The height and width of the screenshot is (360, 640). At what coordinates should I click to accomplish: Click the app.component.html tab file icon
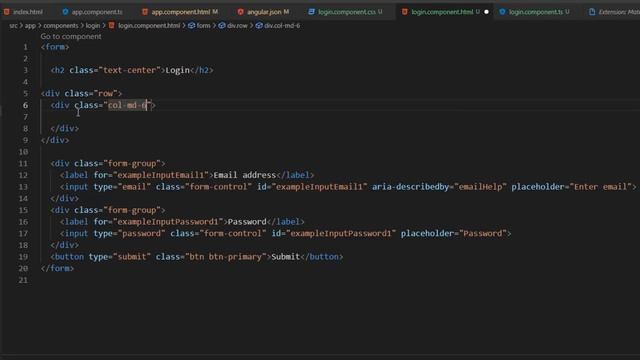pos(145,12)
